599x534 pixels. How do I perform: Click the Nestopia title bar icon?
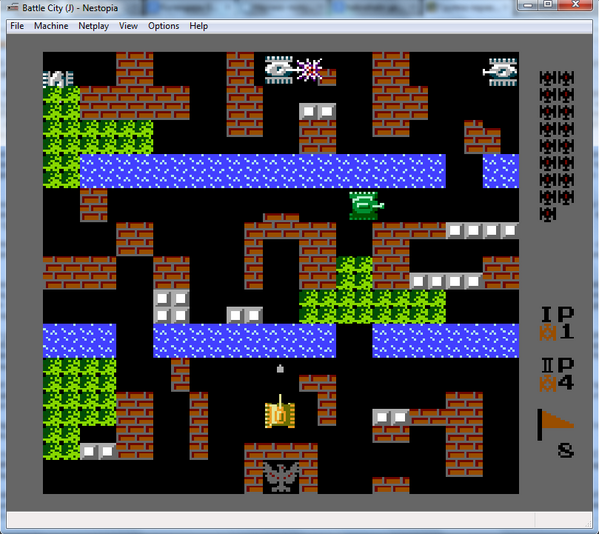[13, 7]
